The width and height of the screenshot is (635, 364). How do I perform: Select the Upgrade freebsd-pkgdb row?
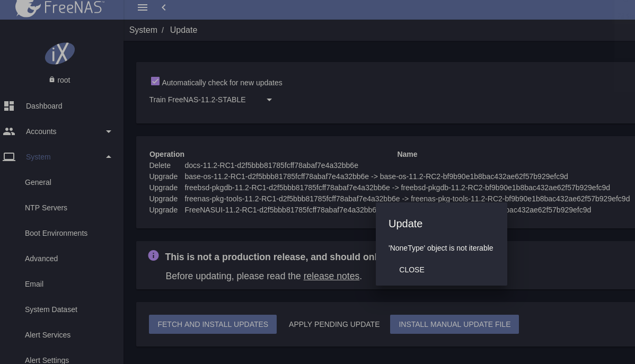pos(380,188)
